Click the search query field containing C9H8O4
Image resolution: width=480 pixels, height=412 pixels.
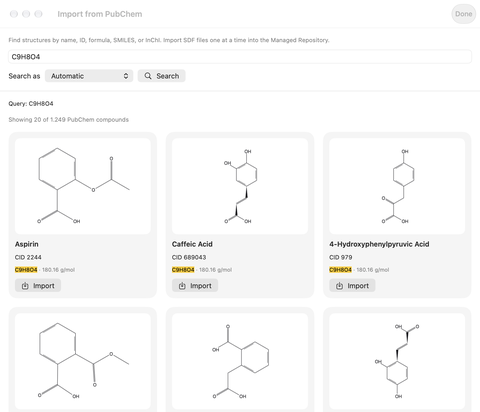pyautogui.click(x=240, y=57)
